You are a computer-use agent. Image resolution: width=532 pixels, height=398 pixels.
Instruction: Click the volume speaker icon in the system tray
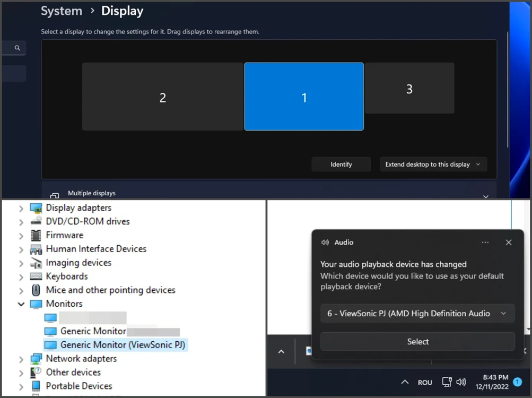pos(461,382)
